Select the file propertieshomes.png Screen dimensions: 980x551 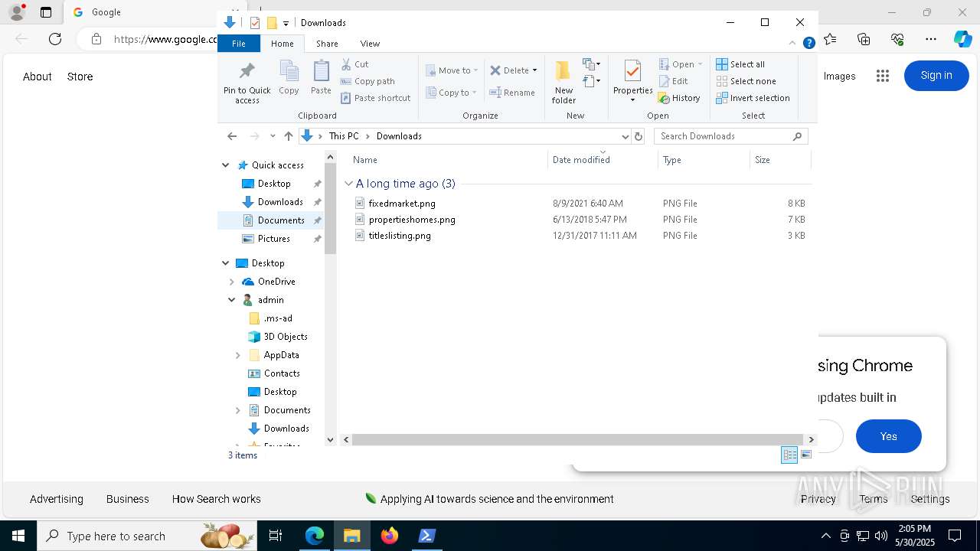coord(412,220)
